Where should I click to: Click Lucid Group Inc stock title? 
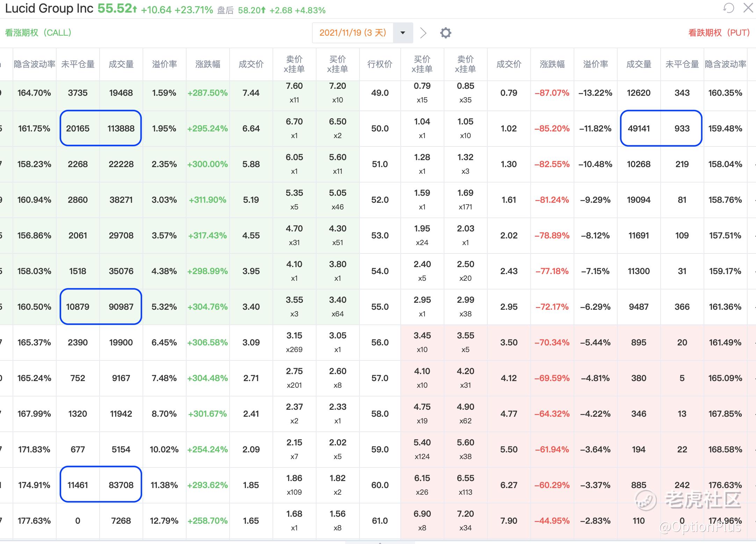(49, 8)
